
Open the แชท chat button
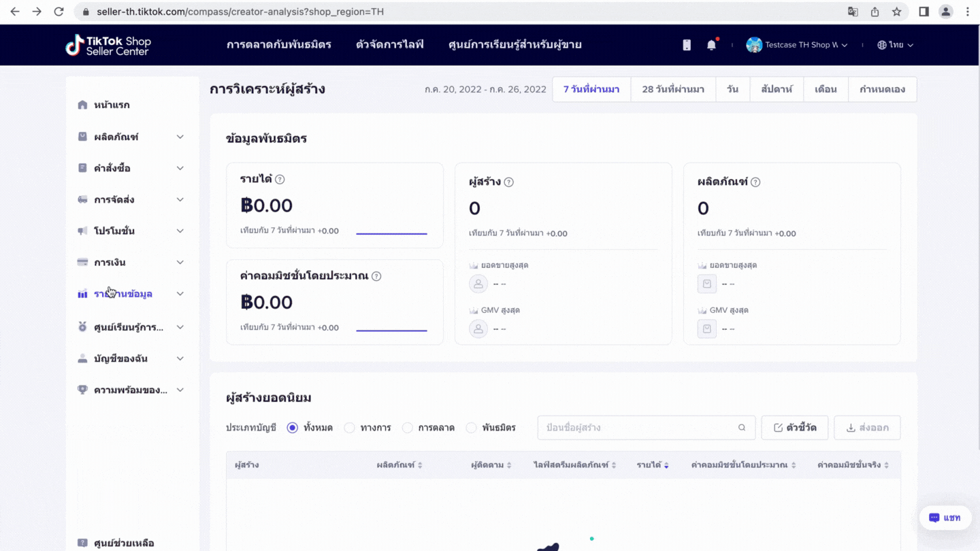[945, 518]
